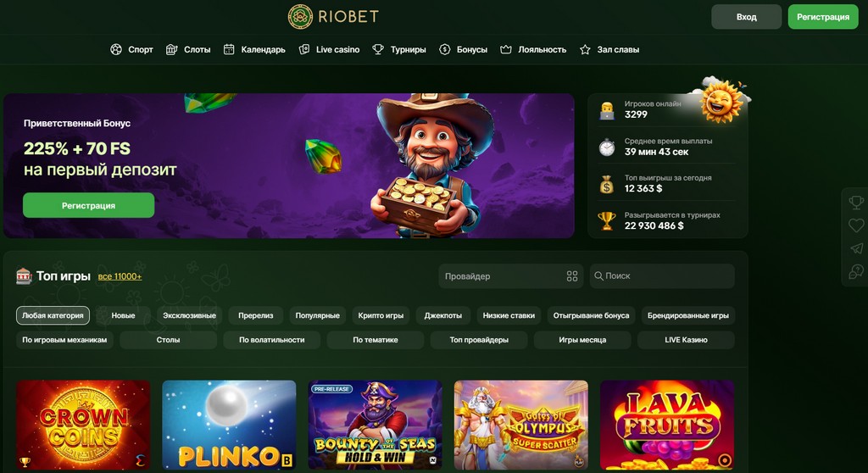Click the Вход button
The image size is (868, 473).
click(x=746, y=17)
